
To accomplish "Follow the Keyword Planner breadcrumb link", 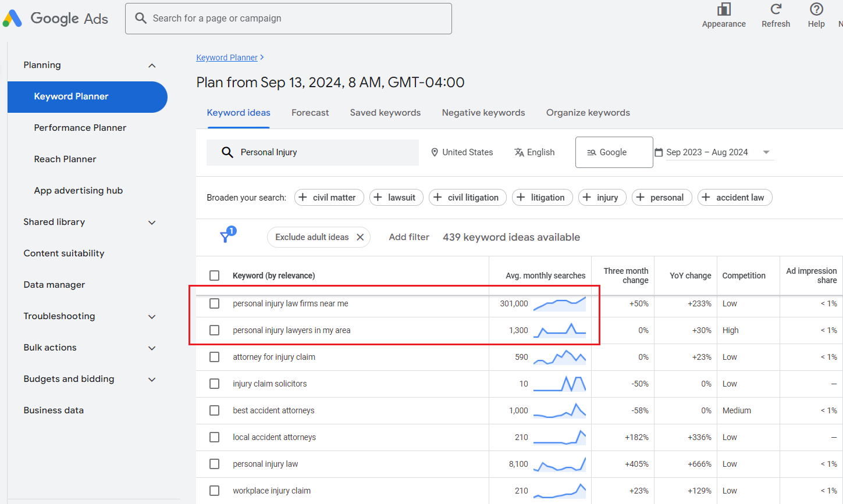I will point(227,57).
